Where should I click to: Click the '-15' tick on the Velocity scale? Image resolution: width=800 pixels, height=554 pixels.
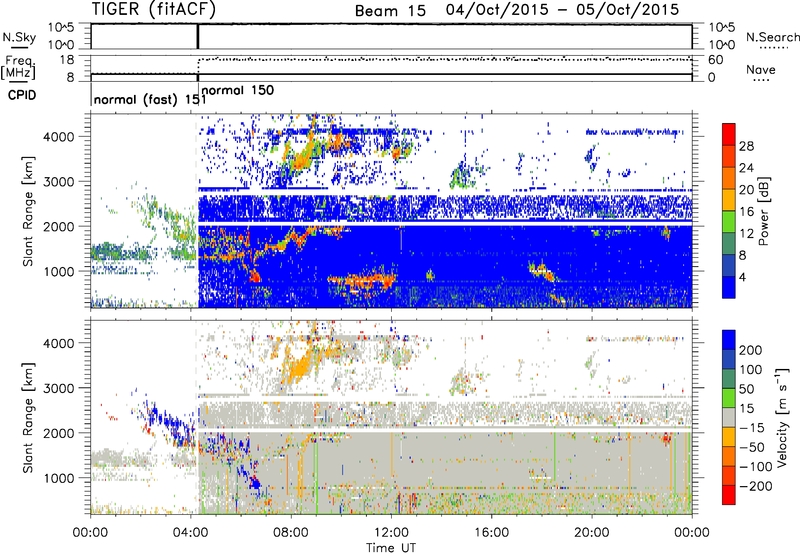752,427
